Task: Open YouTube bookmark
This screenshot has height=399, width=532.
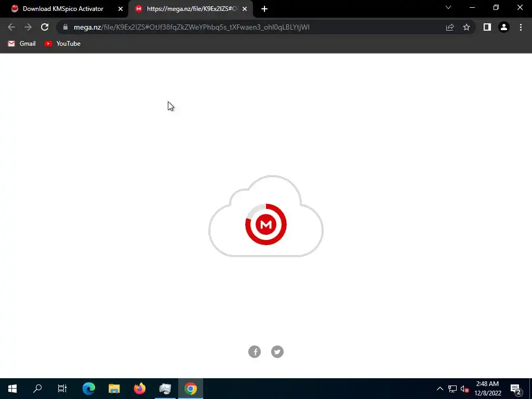Action: (63, 44)
